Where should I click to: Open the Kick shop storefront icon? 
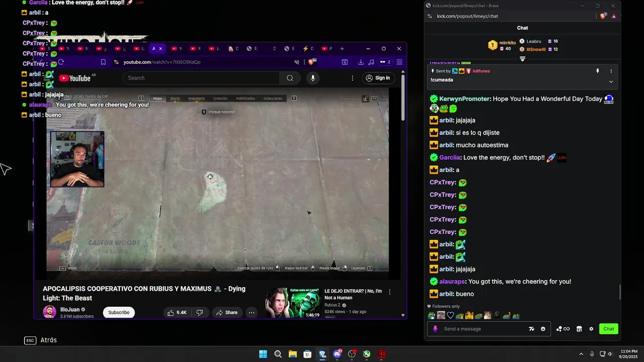click(579, 329)
